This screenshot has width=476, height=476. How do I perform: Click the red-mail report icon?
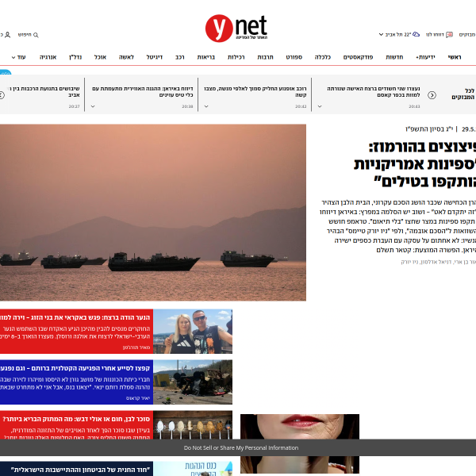click(x=449, y=35)
